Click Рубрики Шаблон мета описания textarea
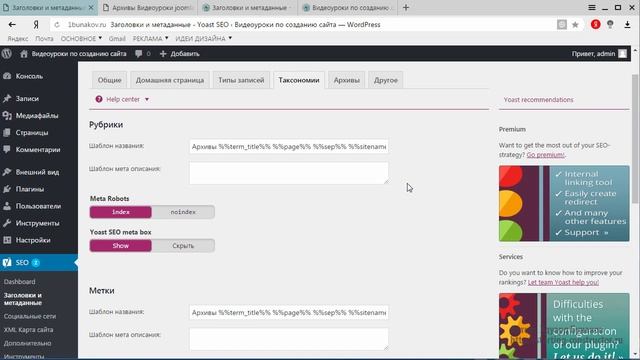The width and height of the screenshot is (640, 360). [x=289, y=173]
